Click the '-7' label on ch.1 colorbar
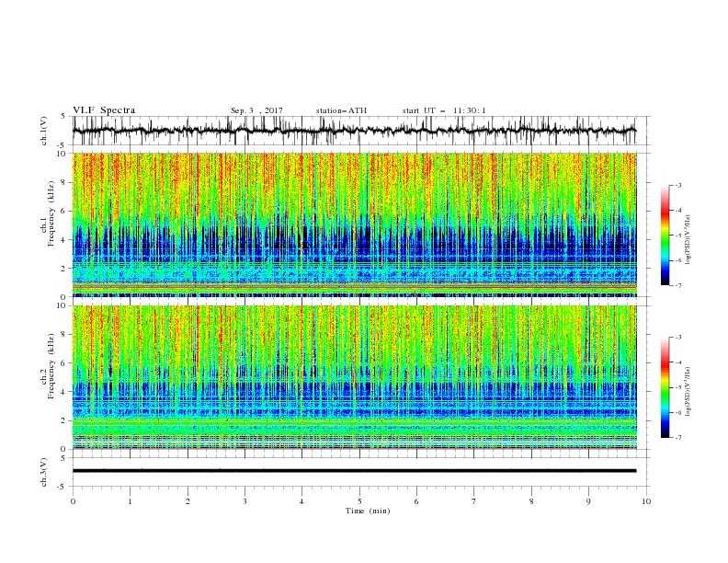 [x=678, y=285]
